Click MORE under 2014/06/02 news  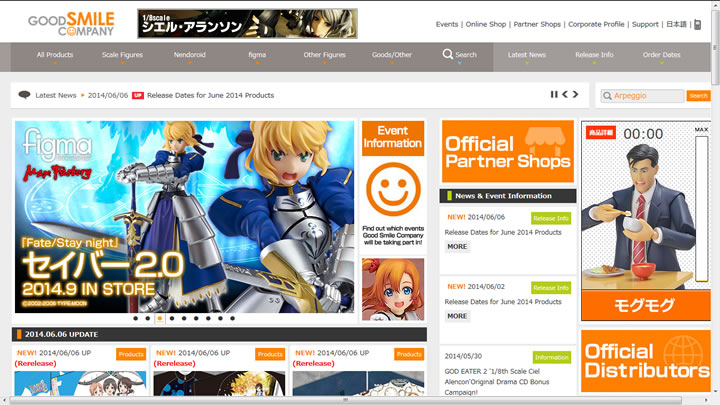[x=457, y=316]
